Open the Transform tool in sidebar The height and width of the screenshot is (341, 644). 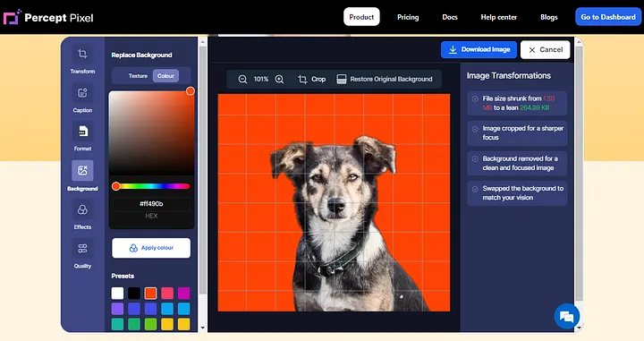pyautogui.click(x=82, y=60)
